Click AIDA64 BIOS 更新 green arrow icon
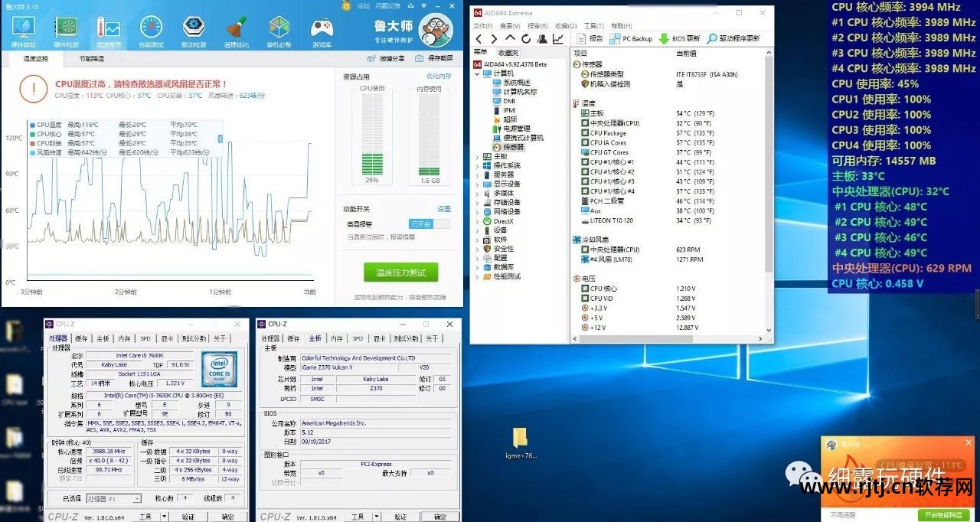Image resolution: width=980 pixels, height=522 pixels. [x=665, y=38]
